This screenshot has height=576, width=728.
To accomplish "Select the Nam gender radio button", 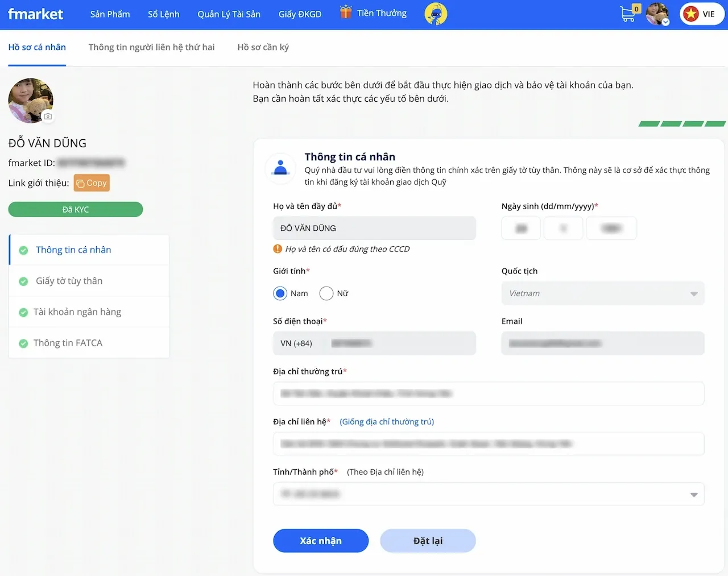I will point(280,293).
